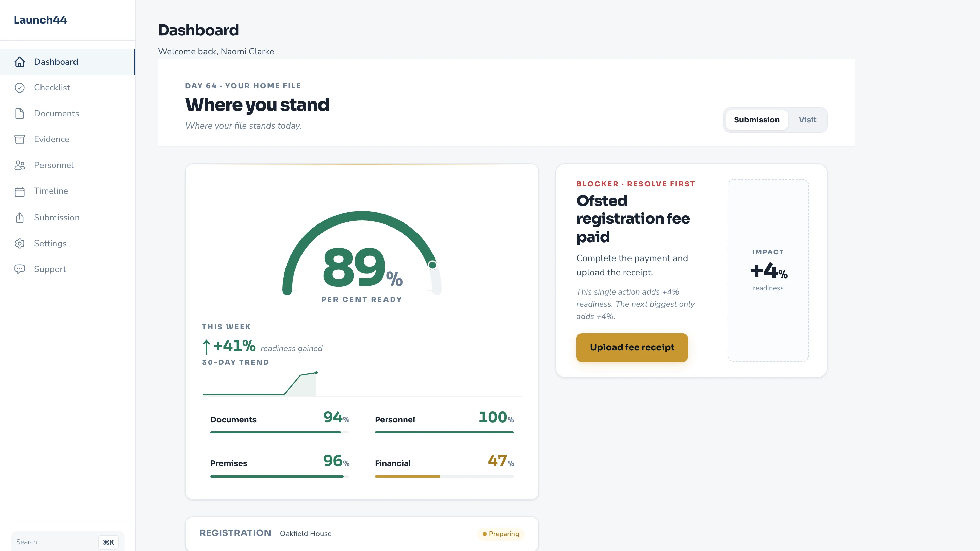Click the Documents 94% progress bar
This screenshot has width=980, height=551.
click(280, 432)
